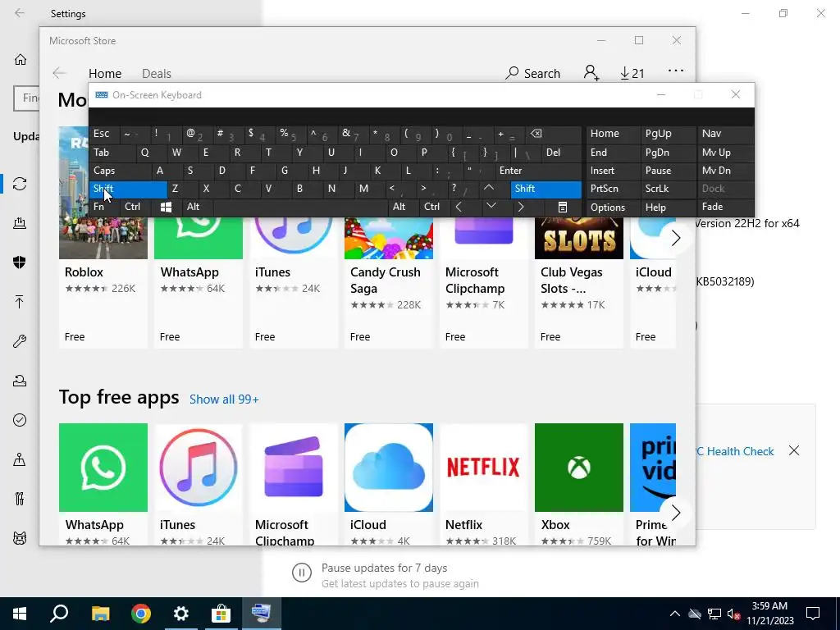840x630 pixels.
Task: Select Activation checkmark icon in Settings sidebar
Action: click(20, 420)
